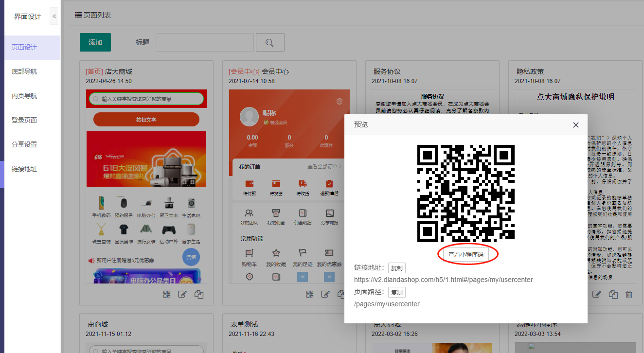Copy the 页面路径 with 复制 button
Image resolution: width=644 pixels, height=353 pixels.
(x=397, y=292)
